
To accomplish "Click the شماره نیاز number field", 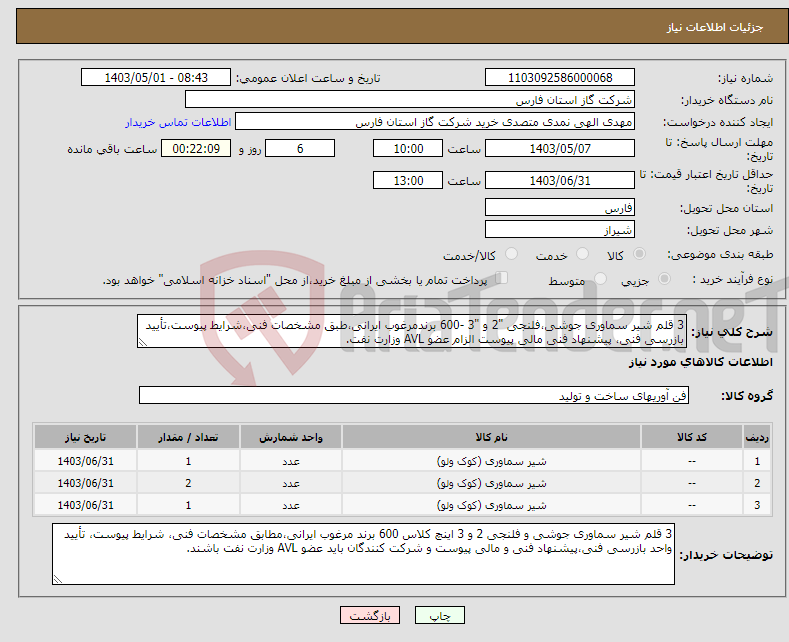I will (560, 77).
